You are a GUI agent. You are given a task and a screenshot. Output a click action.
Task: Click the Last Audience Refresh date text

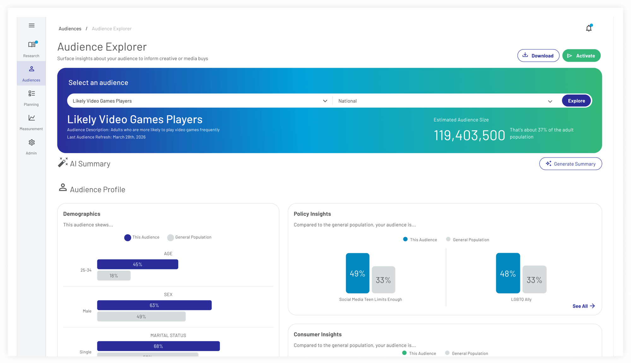point(106,137)
